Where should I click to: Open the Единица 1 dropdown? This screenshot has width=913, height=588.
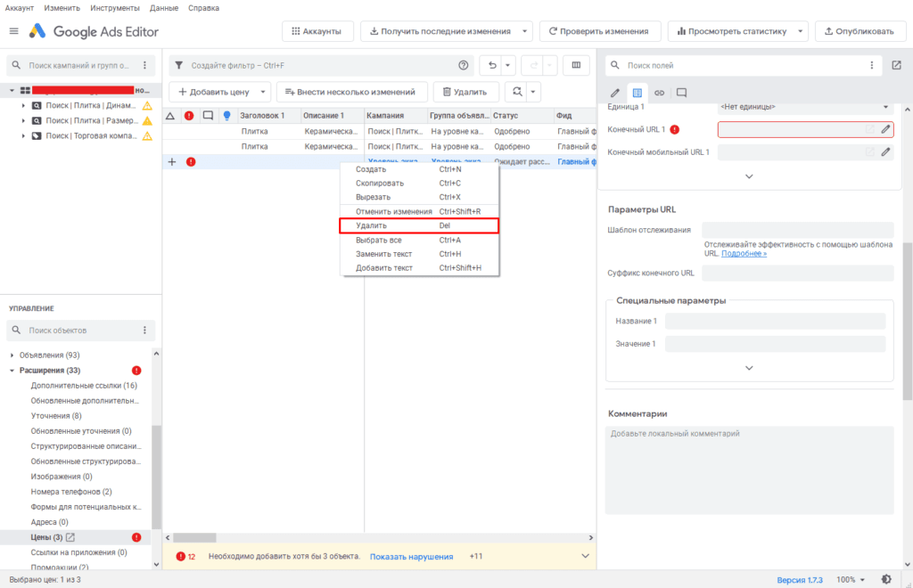pyautogui.click(x=805, y=106)
